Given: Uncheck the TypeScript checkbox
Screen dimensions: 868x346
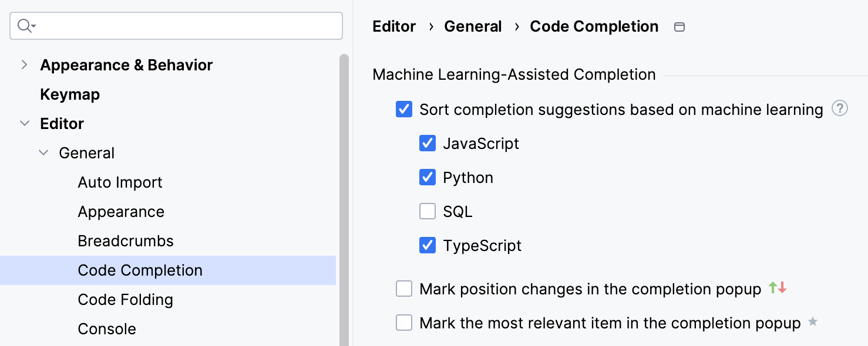Looking at the screenshot, I should click(428, 246).
